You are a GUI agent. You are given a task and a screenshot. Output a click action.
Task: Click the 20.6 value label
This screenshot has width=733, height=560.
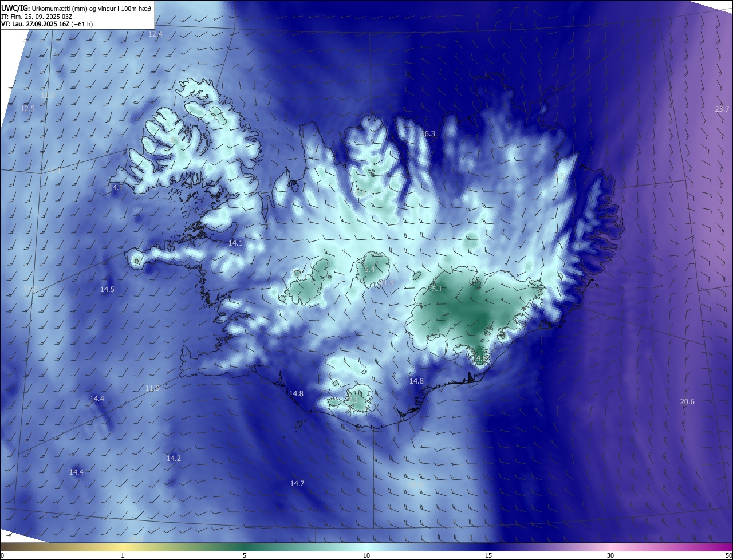pyautogui.click(x=687, y=402)
